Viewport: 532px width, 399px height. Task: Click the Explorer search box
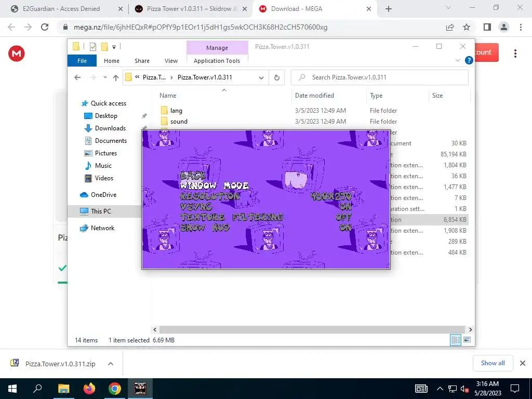(x=380, y=77)
